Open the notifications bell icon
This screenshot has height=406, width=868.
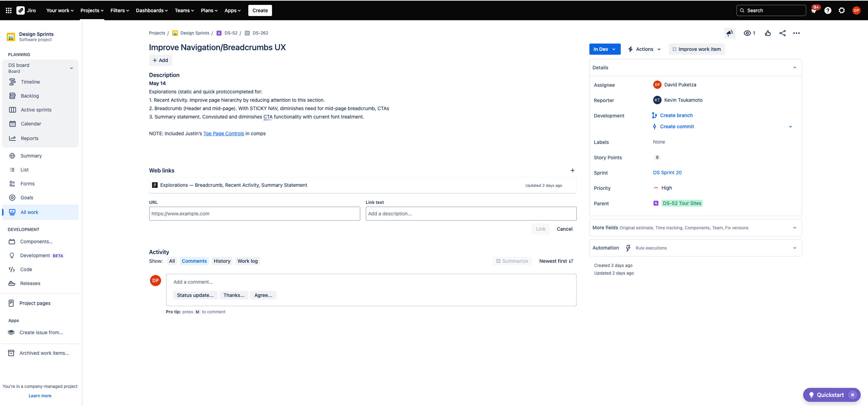click(814, 11)
